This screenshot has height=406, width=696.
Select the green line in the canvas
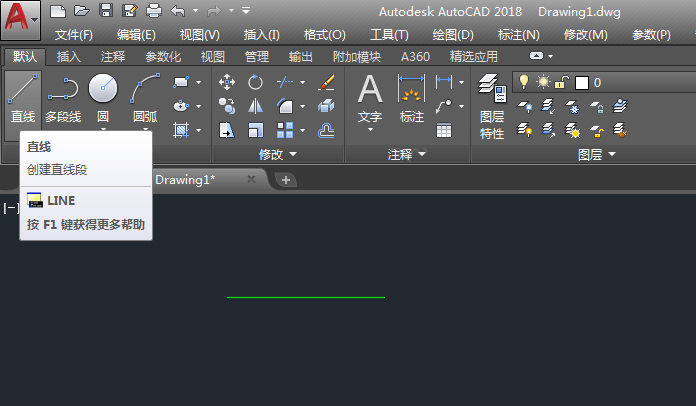click(x=306, y=297)
